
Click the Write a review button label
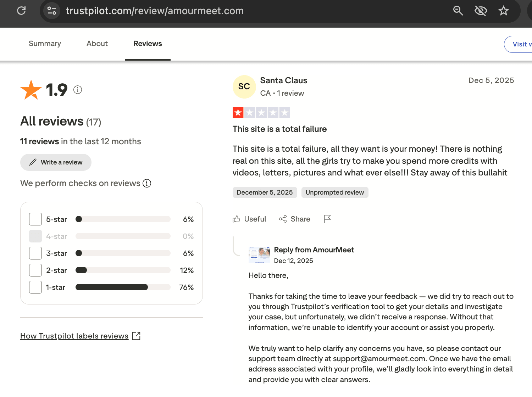click(x=61, y=162)
